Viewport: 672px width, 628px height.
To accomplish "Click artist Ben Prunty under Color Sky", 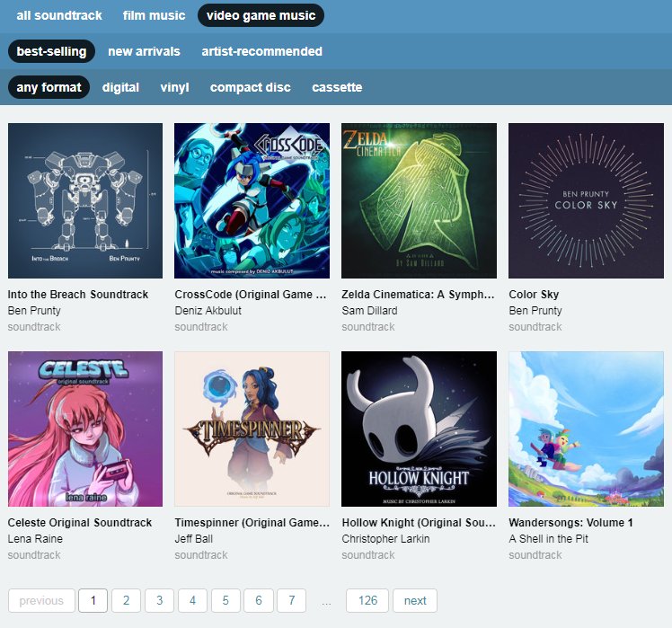I will (x=535, y=310).
